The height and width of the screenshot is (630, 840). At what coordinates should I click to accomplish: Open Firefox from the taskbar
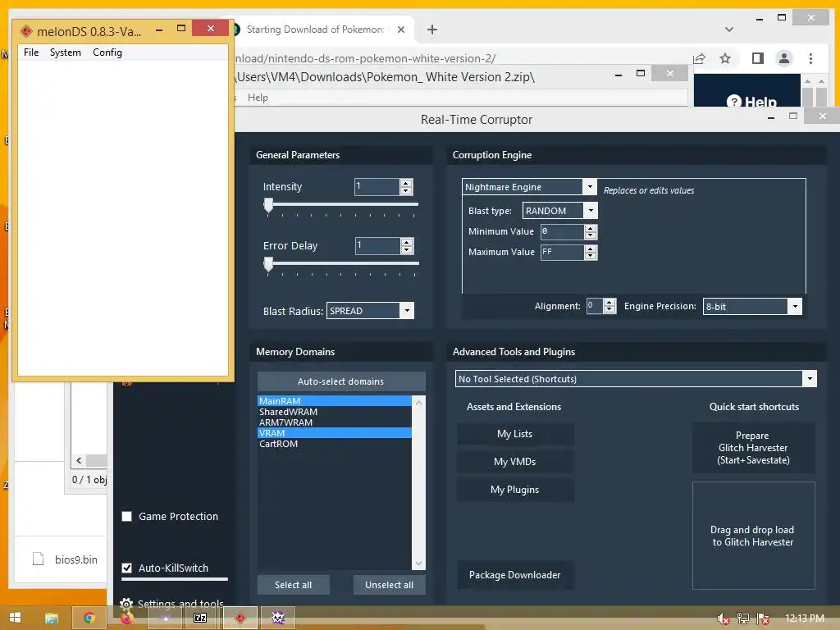pos(126,619)
